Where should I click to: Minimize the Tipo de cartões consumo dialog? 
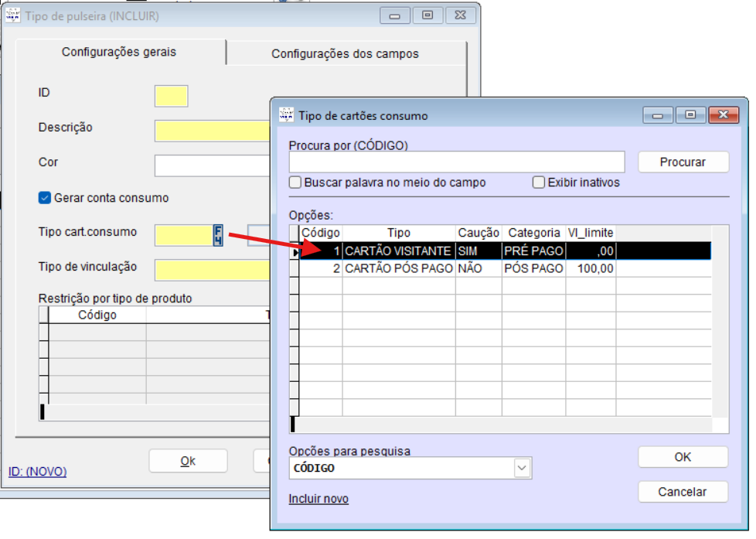[658, 115]
